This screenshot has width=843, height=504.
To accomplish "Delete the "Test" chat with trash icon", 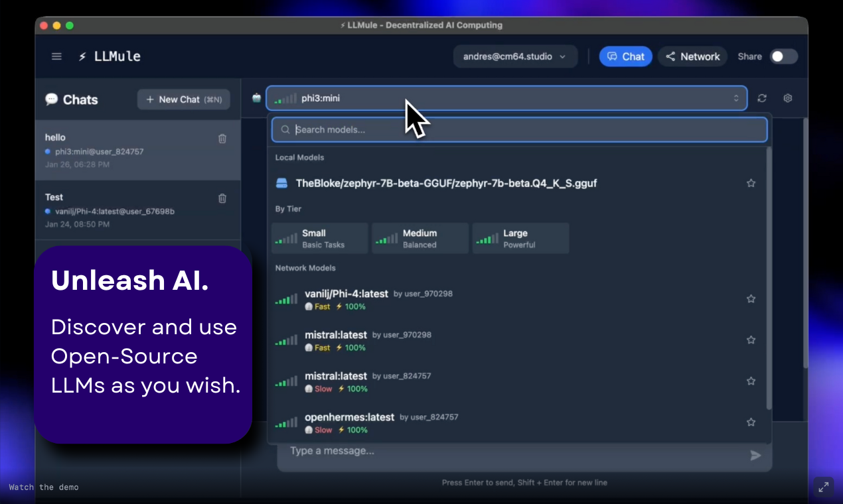I will coord(222,198).
